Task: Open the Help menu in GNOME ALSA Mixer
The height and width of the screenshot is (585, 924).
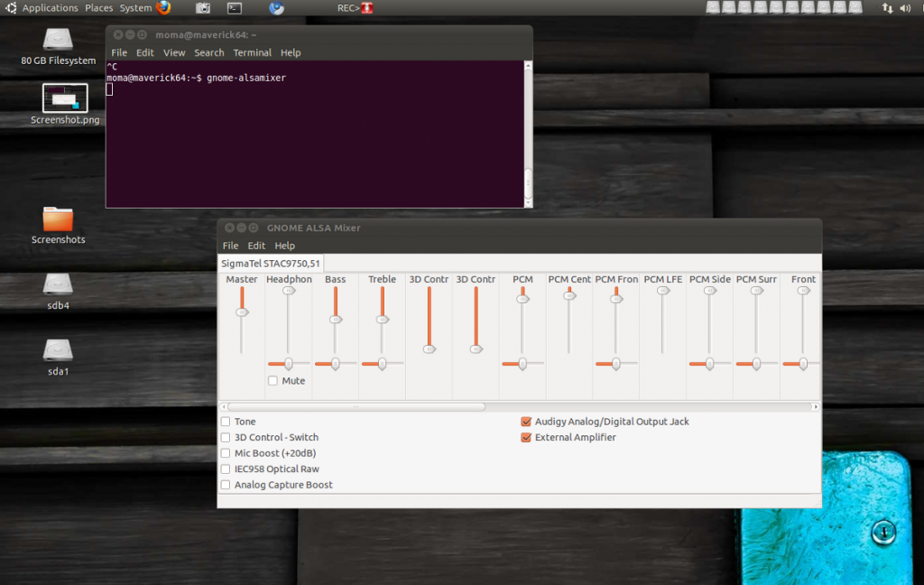Action: [284, 246]
